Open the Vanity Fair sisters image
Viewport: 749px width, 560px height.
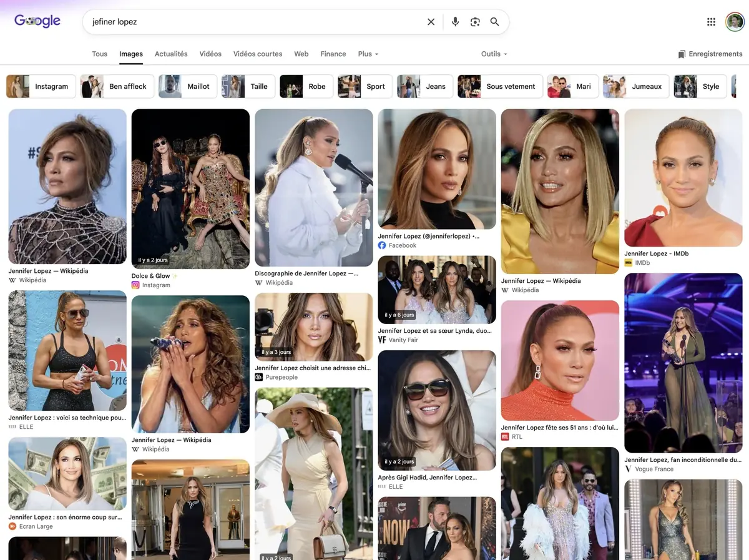pyautogui.click(x=437, y=290)
